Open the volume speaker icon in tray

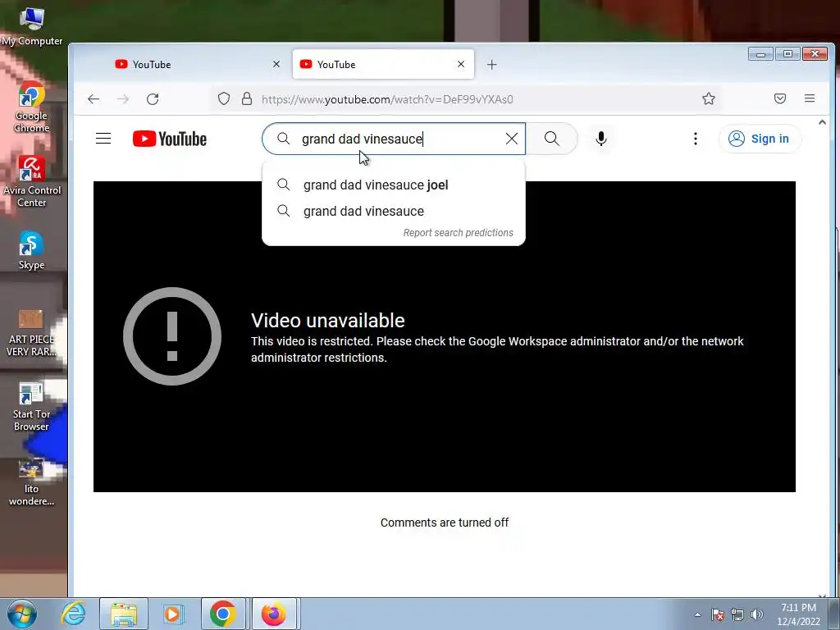click(x=757, y=614)
